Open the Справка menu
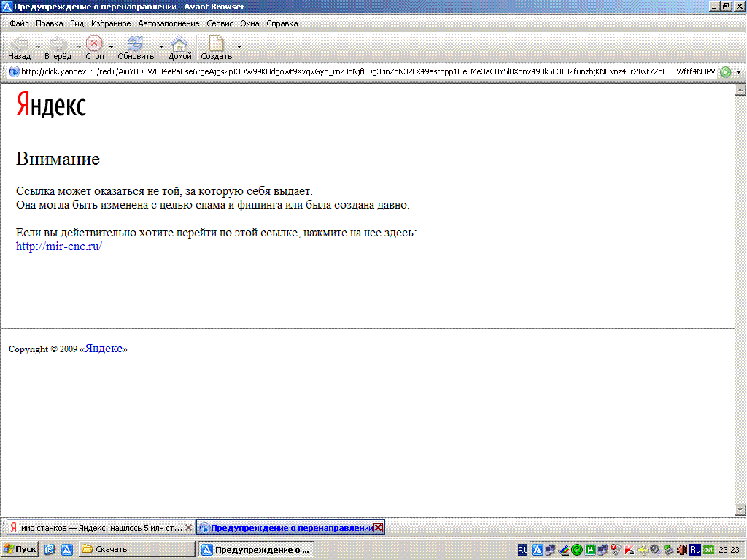 point(282,23)
